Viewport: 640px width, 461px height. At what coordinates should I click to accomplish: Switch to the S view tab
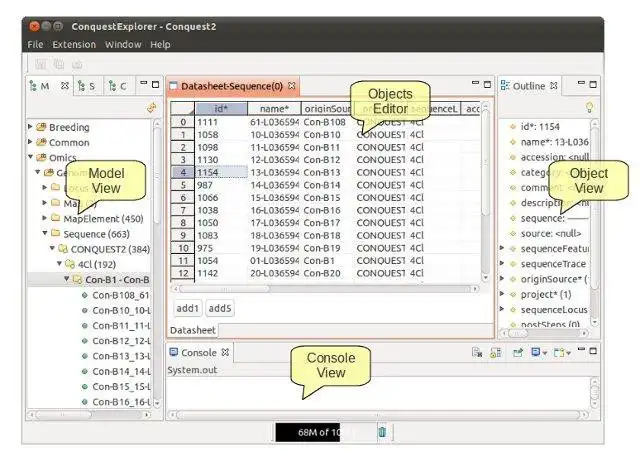87,86
